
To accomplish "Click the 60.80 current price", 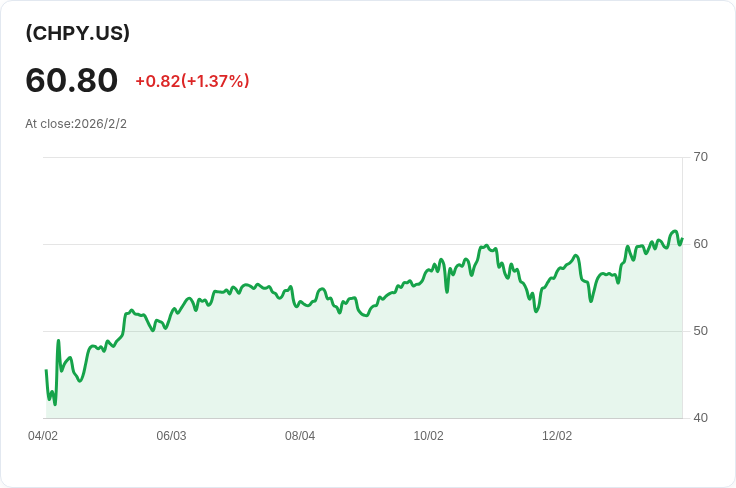I will click(72, 80).
